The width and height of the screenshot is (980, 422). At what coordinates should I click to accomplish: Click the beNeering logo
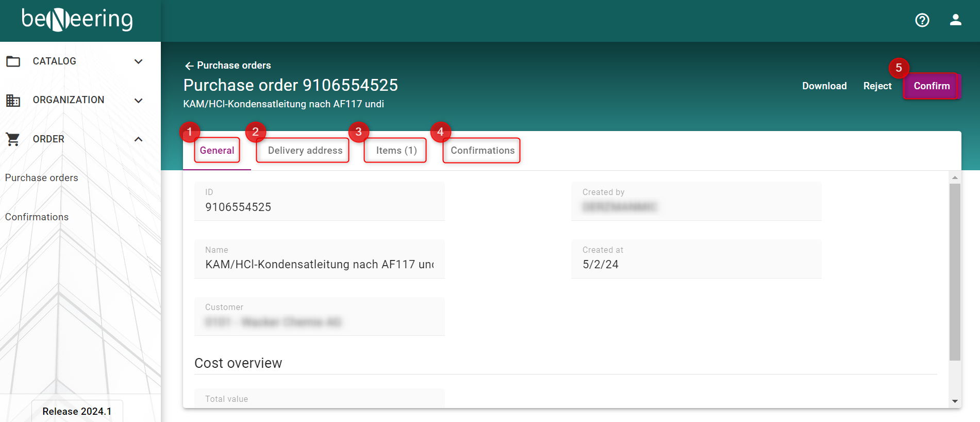point(77,20)
